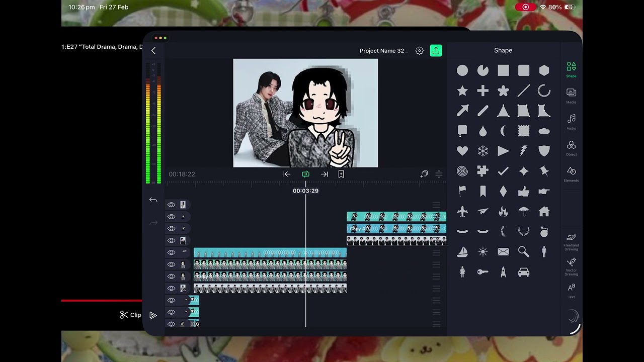This screenshot has height=362, width=644.
Task: Toggle eye for the Copy 4 layer row
Action: click(x=171, y=229)
